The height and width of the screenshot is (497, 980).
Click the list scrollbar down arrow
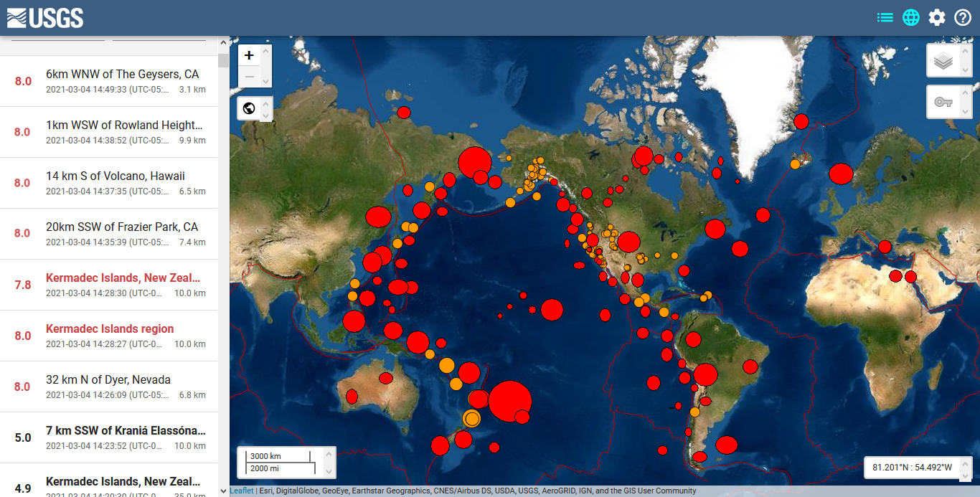[x=223, y=491]
